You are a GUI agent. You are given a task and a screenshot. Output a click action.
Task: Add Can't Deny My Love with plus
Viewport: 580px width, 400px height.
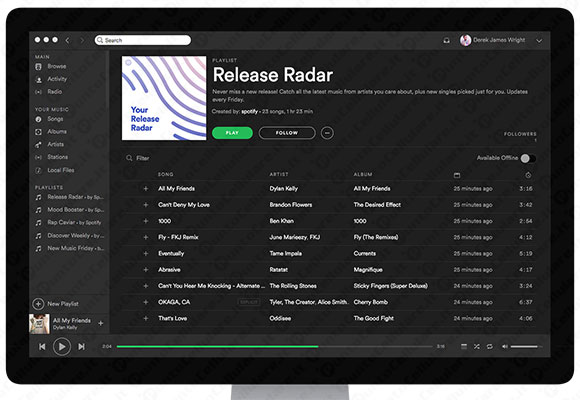tap(146, 205)
